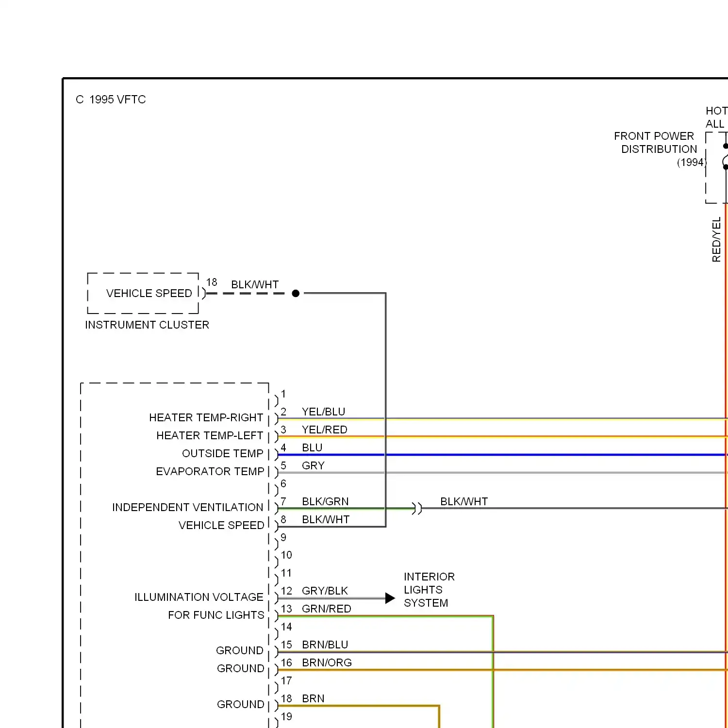Select the BLU wire label at pin 4

click(312, 447)
